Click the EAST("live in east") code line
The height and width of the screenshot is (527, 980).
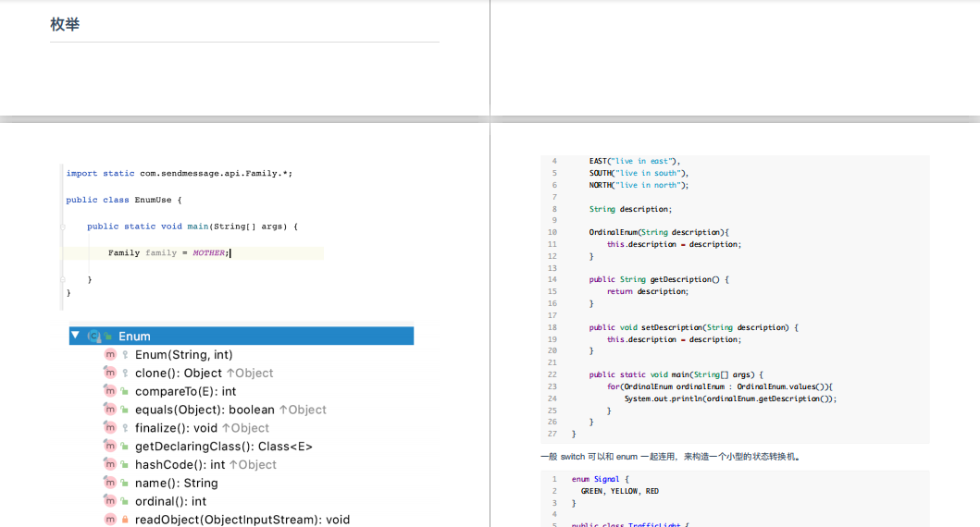pos(635,161)
